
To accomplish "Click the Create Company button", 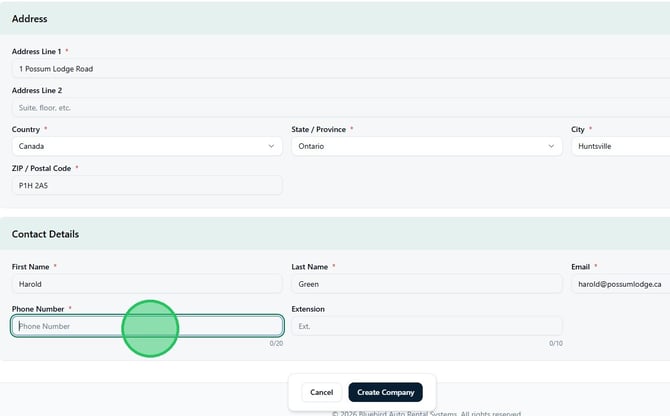I will pos(385,392).
